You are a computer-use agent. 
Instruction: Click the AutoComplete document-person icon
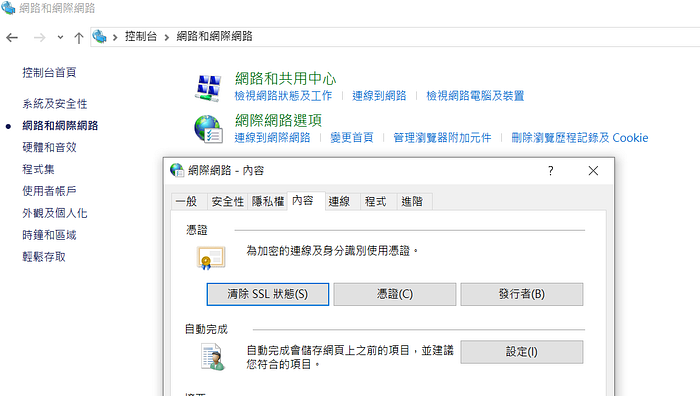212,357
